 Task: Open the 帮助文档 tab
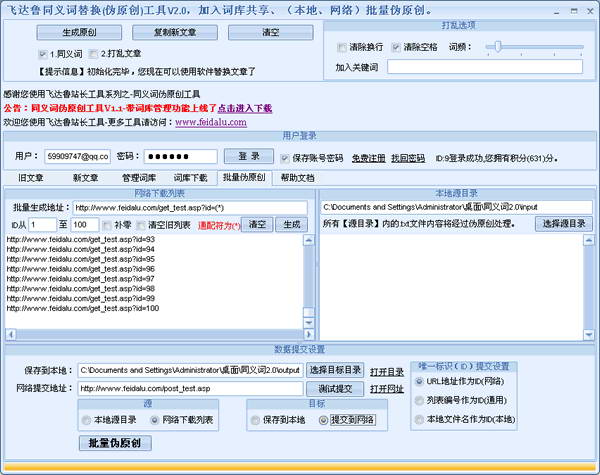tap(297, 178)
